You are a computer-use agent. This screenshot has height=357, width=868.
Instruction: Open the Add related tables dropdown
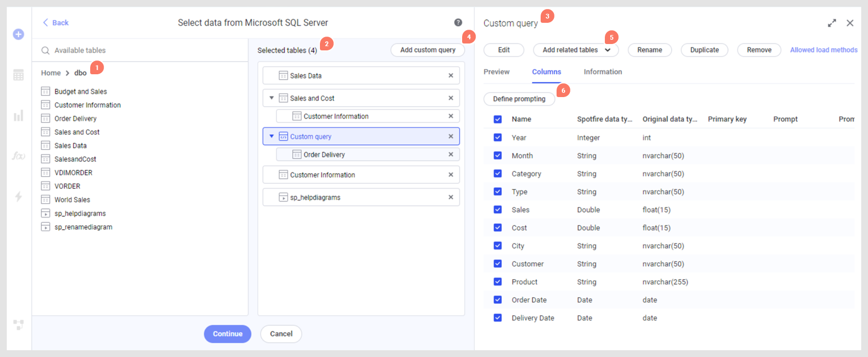[576, 50]
